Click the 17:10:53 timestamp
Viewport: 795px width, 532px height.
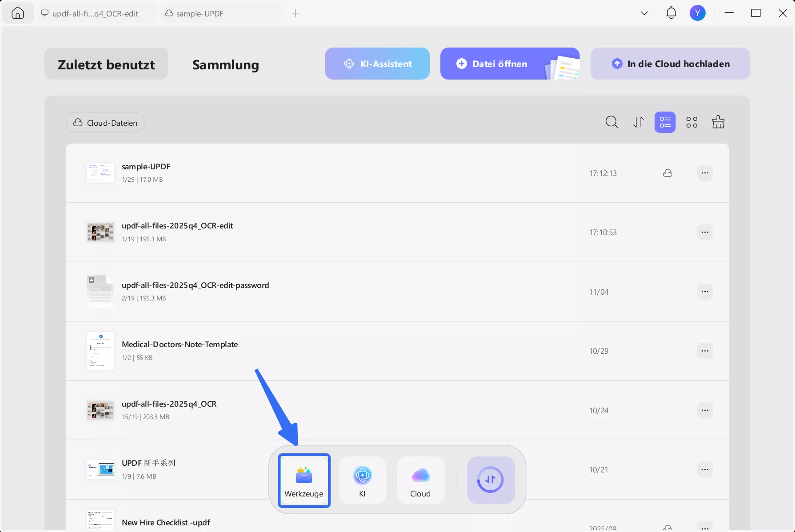603,232
